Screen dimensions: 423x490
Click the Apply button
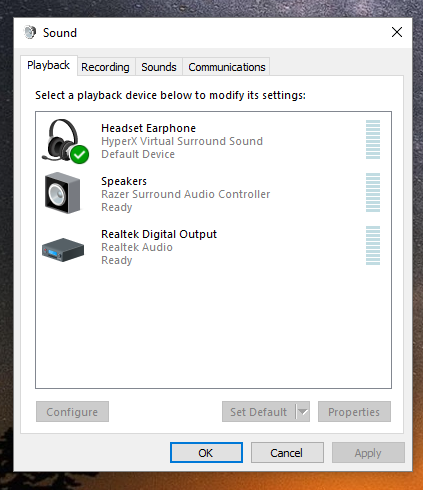(x=368, y=453)
